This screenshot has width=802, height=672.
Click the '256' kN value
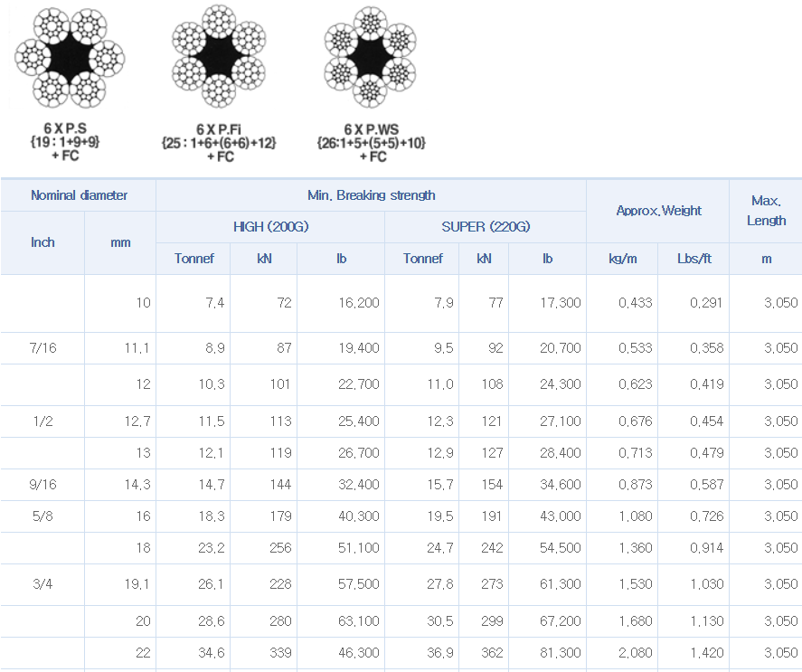click(x=280, y=547)
